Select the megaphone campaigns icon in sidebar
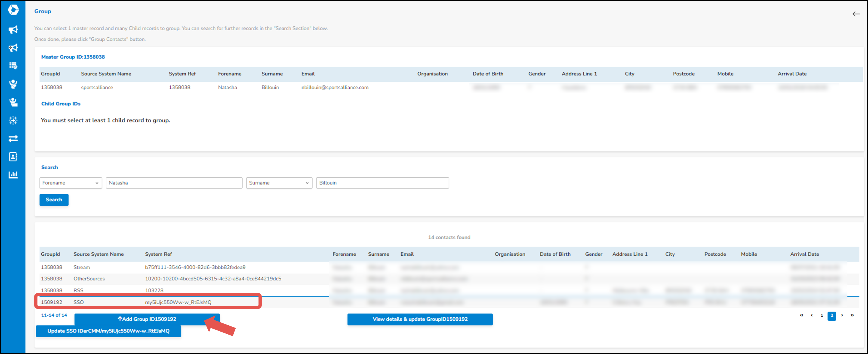Viewport: 868px width, 354px height. pyautogui.click(x=13, y=30)
